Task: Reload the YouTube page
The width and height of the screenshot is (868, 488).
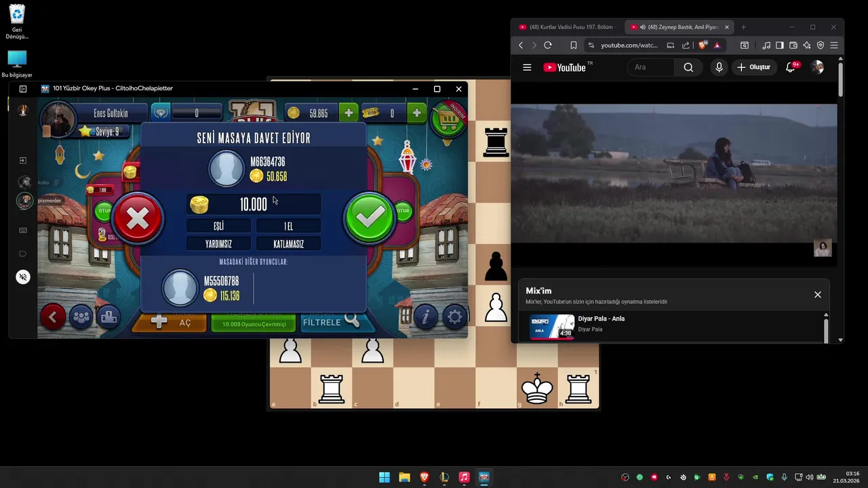Action: [548, 45]
